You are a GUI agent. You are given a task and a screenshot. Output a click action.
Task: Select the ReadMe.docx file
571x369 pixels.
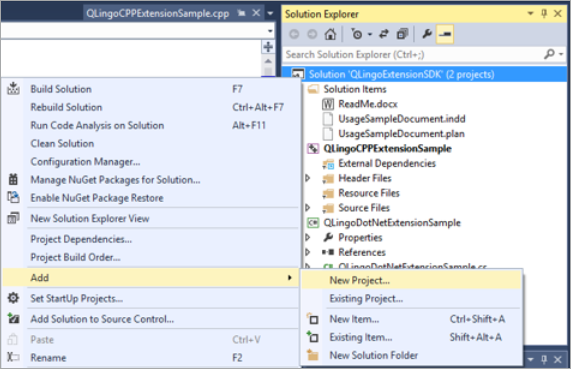tap(368, 104)
